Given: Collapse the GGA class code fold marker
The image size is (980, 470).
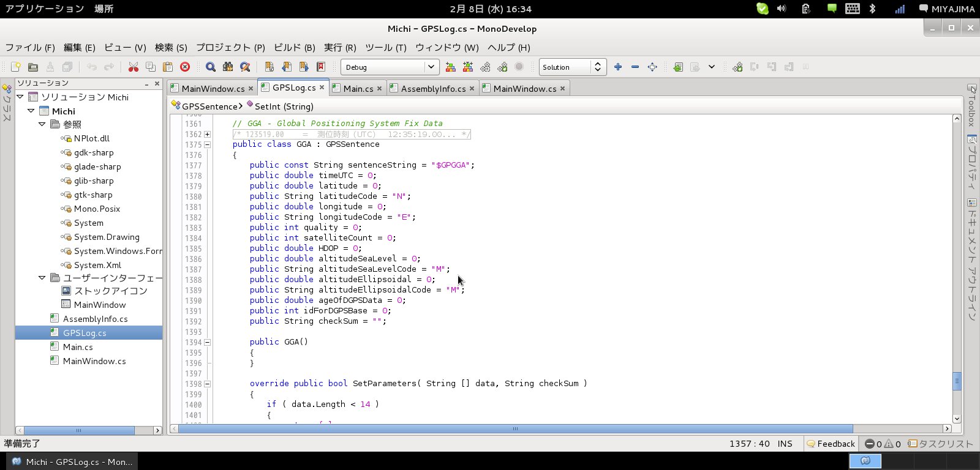Looking at the screenshot, I should [207, 145].
